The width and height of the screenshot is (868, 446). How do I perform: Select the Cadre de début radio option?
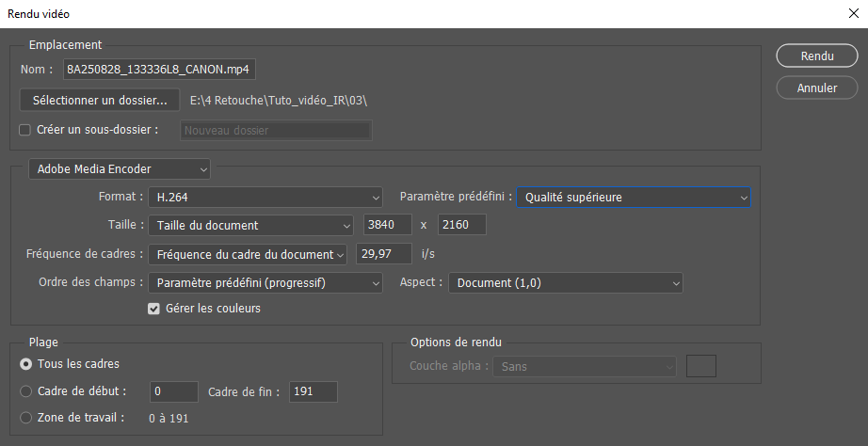[x=25, y=390]
